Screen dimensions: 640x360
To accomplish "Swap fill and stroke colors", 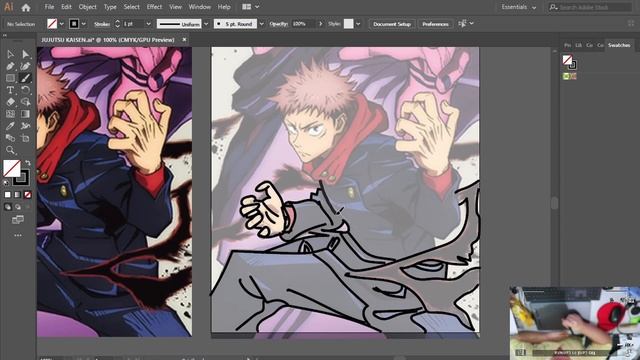I will point(28,163).
